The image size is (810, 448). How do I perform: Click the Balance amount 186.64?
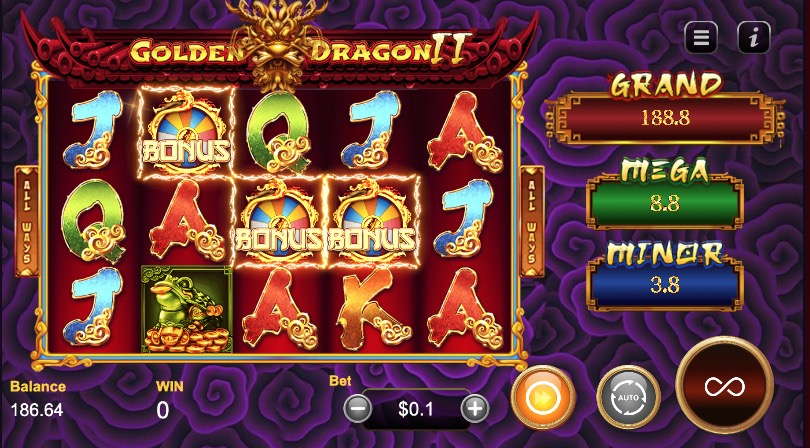click(x=37, y=410)
